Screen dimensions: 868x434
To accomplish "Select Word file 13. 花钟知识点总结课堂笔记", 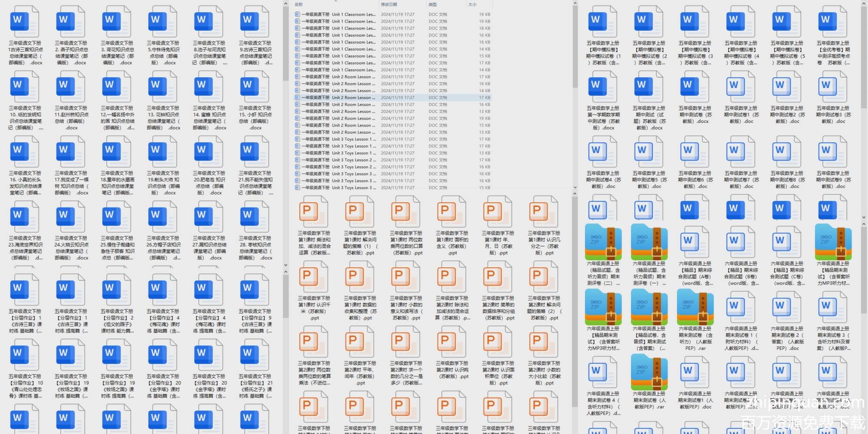I will [163, 87].
